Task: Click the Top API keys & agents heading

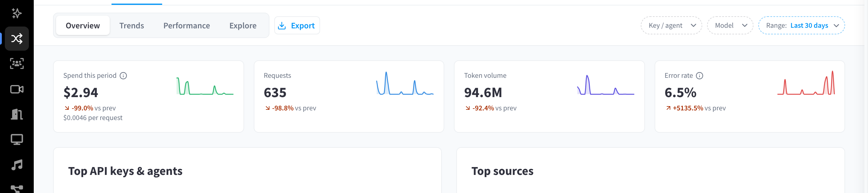Action: pyautogui.click(x=125, y=171)
